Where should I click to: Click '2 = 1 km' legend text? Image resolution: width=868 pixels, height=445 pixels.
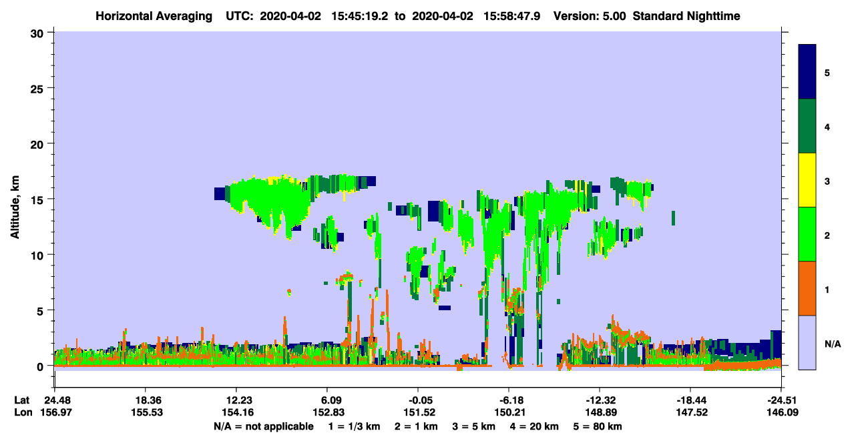417,426
